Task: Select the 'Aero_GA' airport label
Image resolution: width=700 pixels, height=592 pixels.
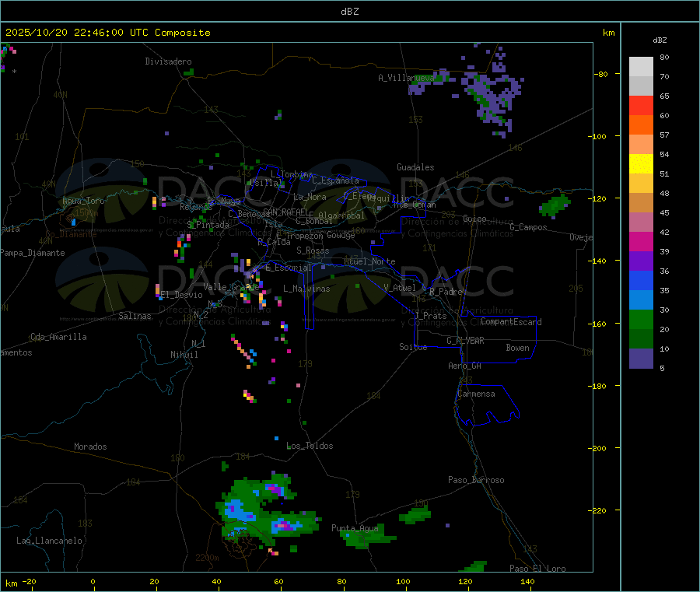Action: (464, 366)
